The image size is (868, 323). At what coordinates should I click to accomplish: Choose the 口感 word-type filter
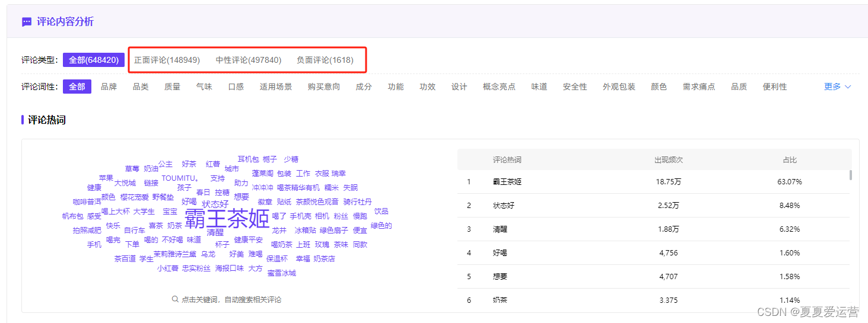click(236, 87)
